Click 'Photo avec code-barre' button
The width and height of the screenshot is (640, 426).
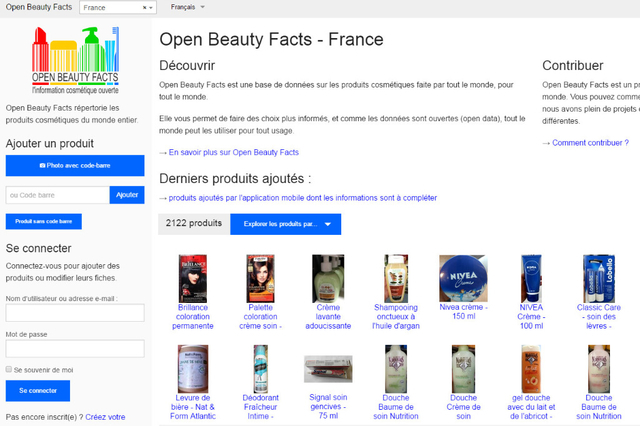(75, 166)
